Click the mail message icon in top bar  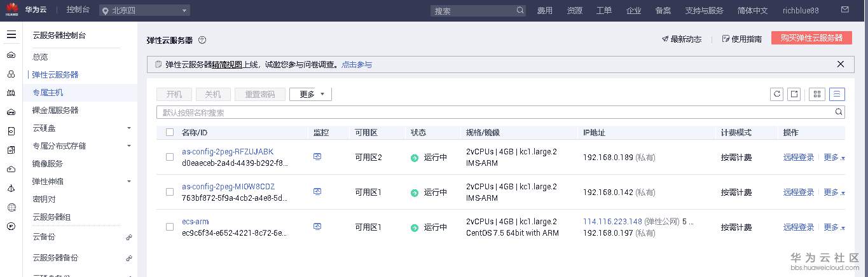(x=844, y=10)
